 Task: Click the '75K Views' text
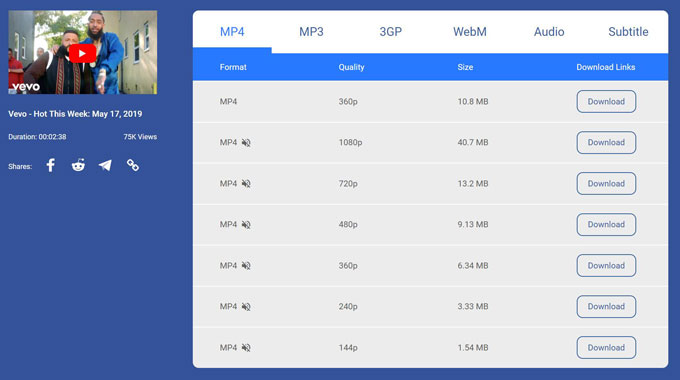(x=140, y=137)
